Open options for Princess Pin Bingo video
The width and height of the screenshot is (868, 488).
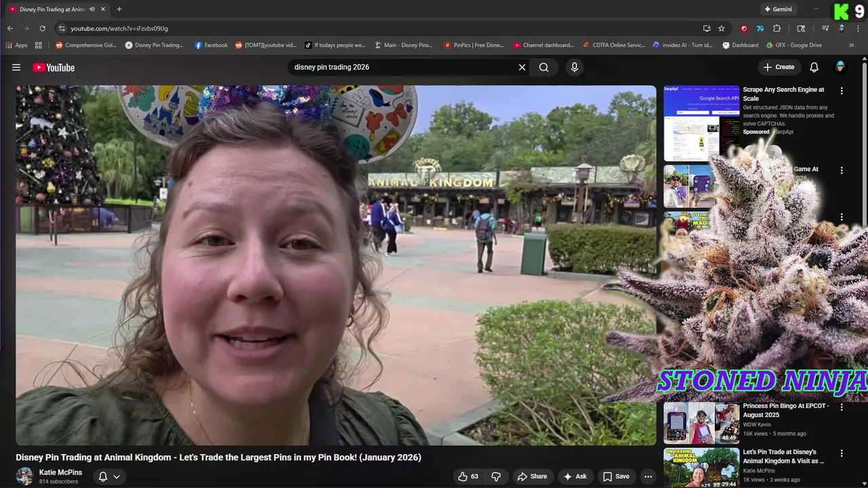[x=842, y=407]
